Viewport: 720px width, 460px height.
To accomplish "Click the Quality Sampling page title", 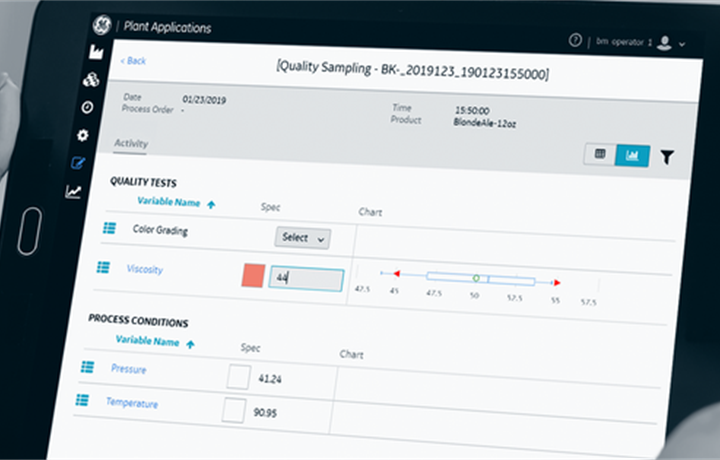I will pos(412,70).
